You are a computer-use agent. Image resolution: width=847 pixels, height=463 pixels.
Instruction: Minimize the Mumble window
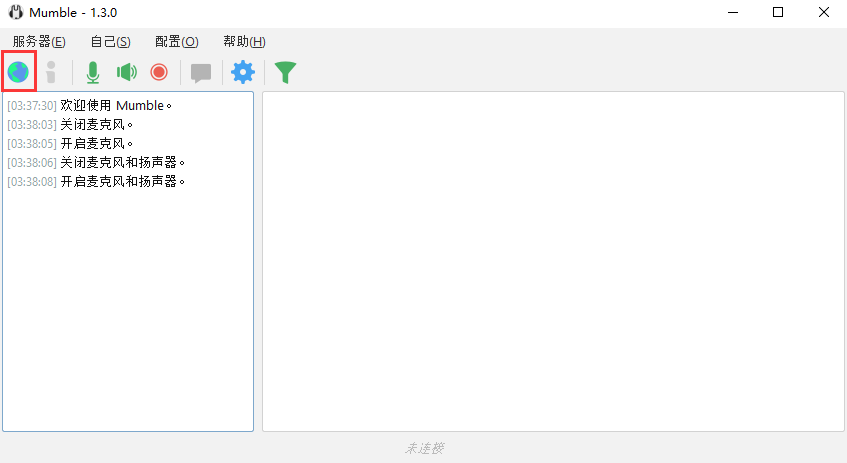coord(733,12)
